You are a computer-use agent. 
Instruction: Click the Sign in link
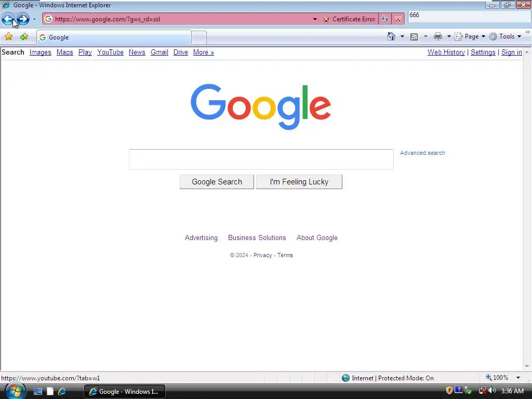(512, 52)
